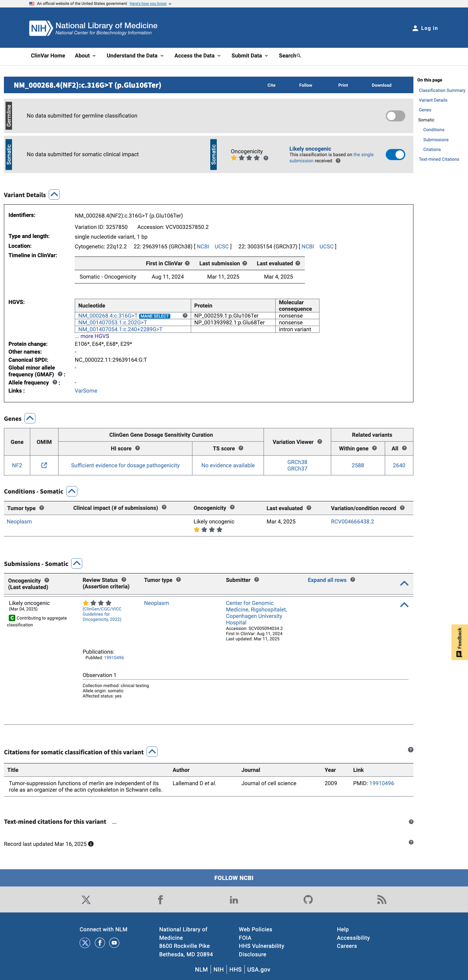Screen dimensions: 468x980
Task: Open help icon after 'submission received'
Action: pos(338,161)
